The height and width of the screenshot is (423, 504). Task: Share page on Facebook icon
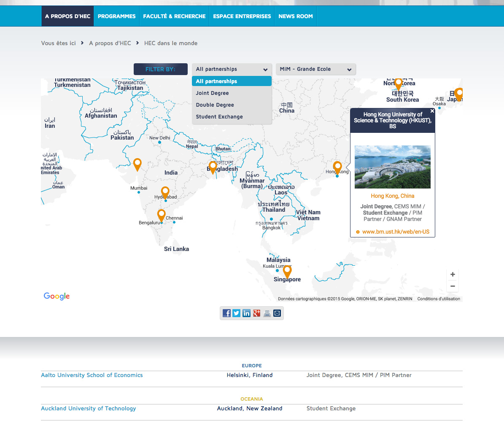tap(226, 313)
